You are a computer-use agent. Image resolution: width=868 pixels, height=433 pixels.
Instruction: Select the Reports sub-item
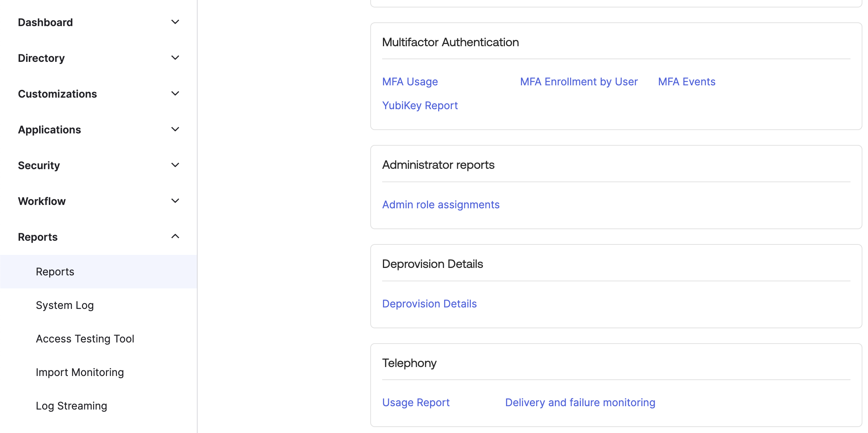[55, 271]
